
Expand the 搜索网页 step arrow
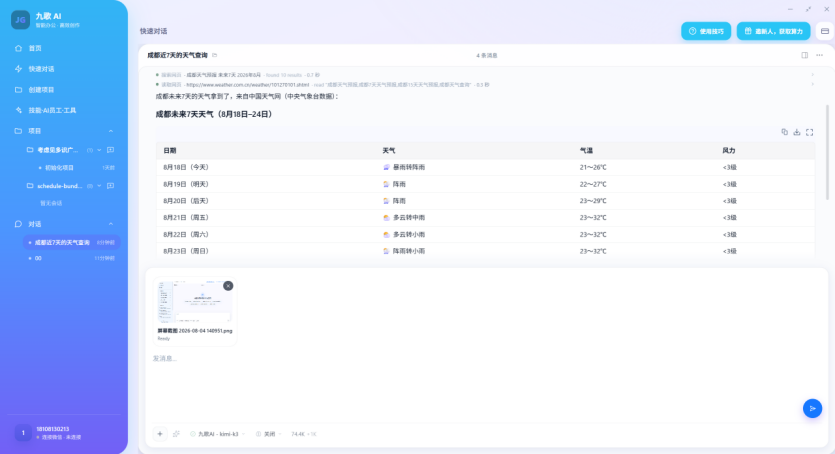click(813, 75)
